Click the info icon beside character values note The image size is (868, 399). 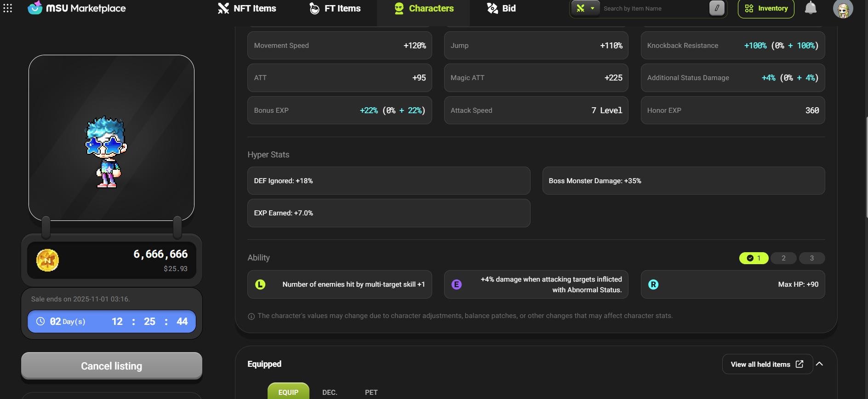pos(251,316)
